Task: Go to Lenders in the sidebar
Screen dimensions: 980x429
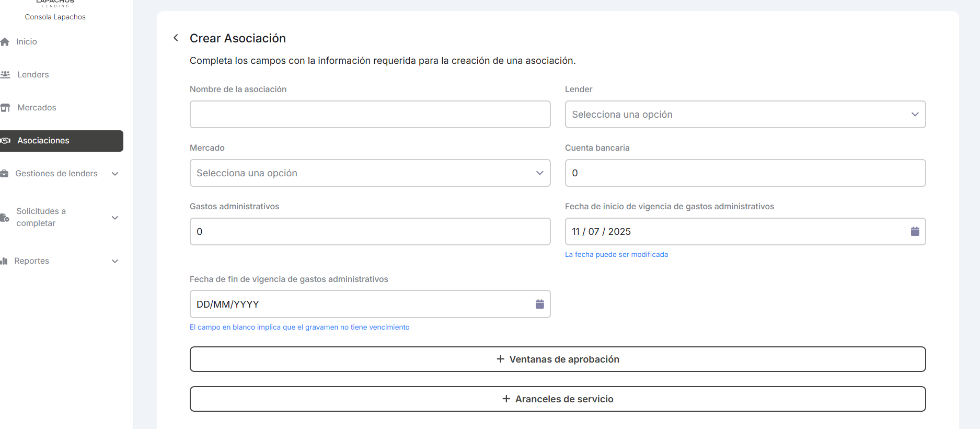Action: [33, 75]
